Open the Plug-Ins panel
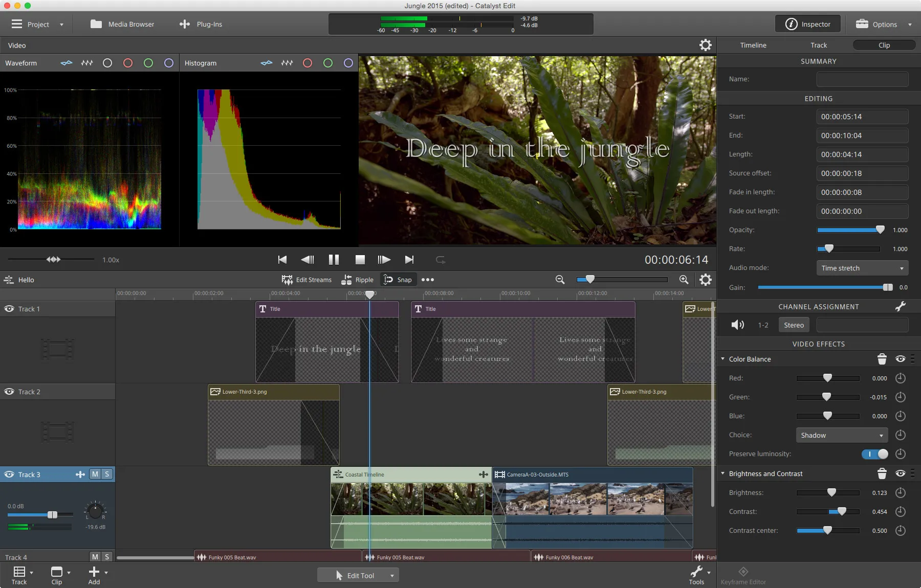 (x=201, y=24)
